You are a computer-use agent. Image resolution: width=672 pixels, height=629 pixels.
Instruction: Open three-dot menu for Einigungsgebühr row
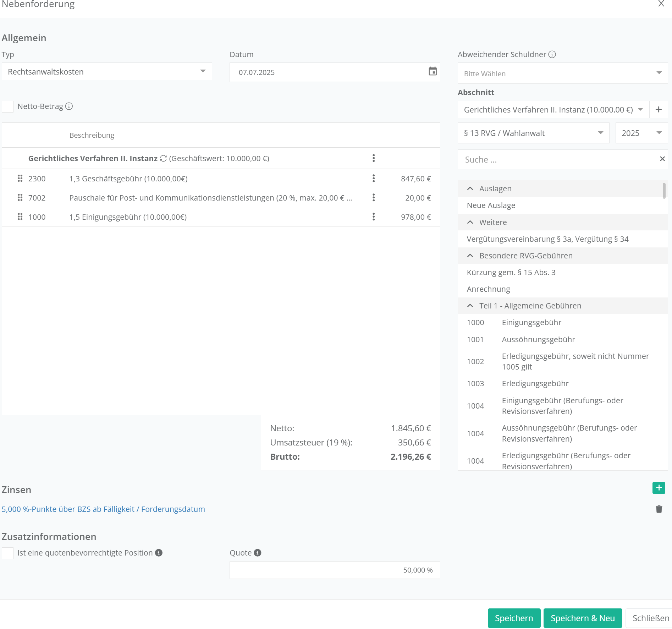click(373, 217)
